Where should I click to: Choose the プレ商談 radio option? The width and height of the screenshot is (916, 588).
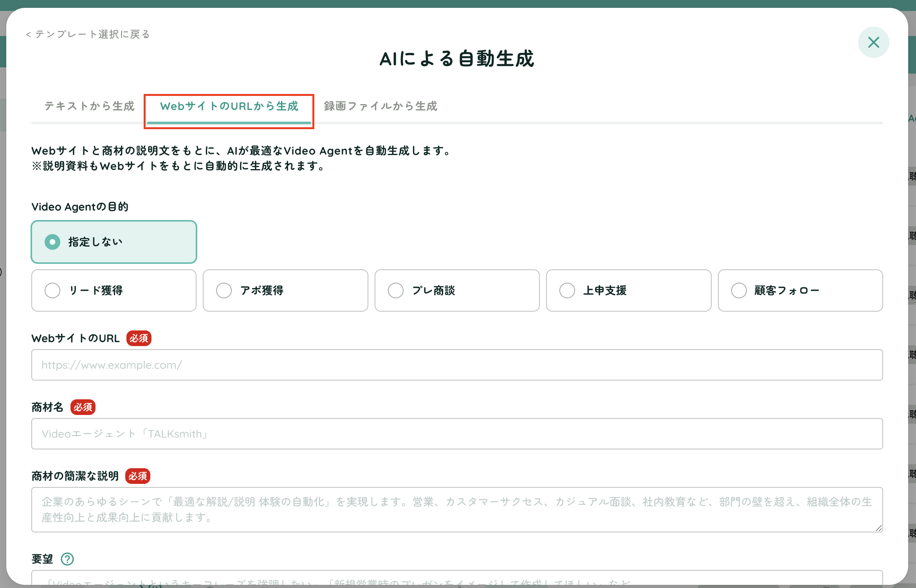[457, 290]
